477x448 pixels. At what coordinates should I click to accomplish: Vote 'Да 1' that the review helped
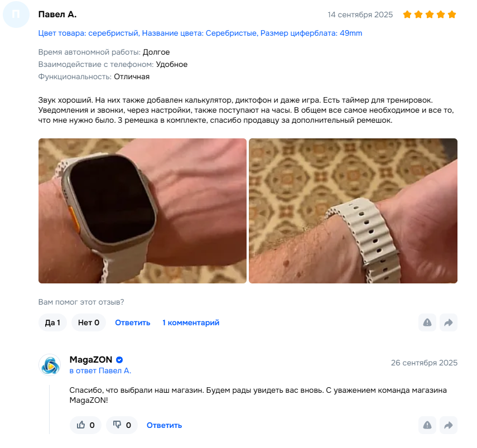coord(52,322)
